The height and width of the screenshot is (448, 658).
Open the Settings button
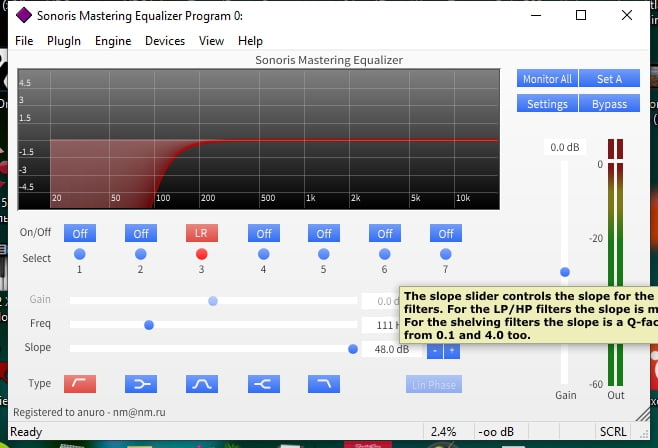547,104
